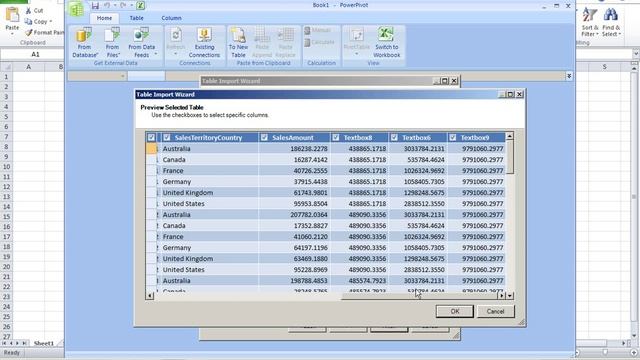Switch to Workbook view
Viewport: 640px width, 360px height.
tap(386, 42)
